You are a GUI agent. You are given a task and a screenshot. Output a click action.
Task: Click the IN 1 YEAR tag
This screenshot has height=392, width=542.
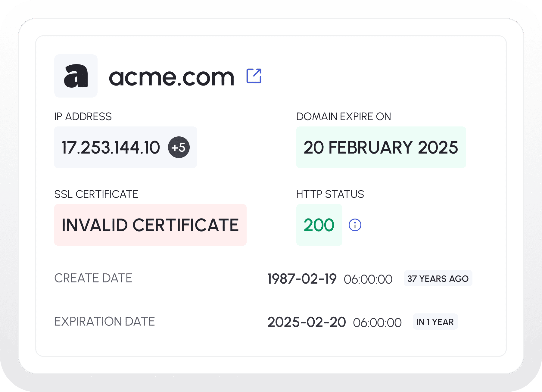pyautogui.click(x=435, y=322)
